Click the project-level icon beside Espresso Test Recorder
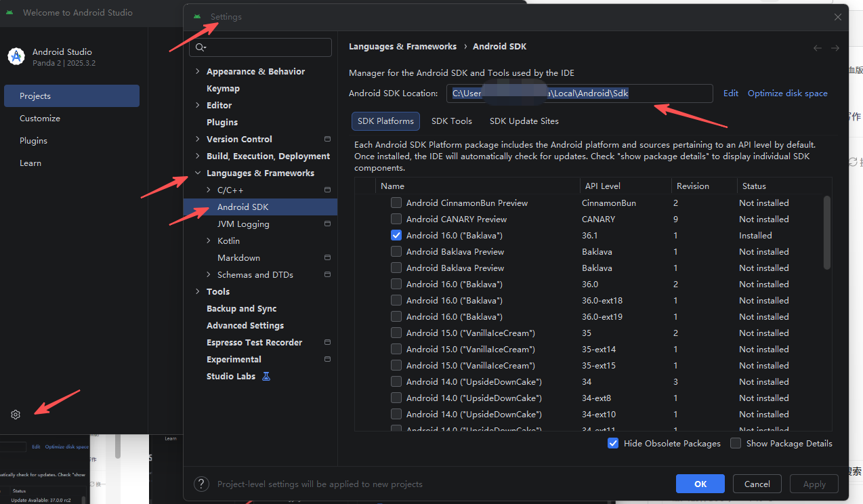The image size is (863, 504). pos(328,342)
